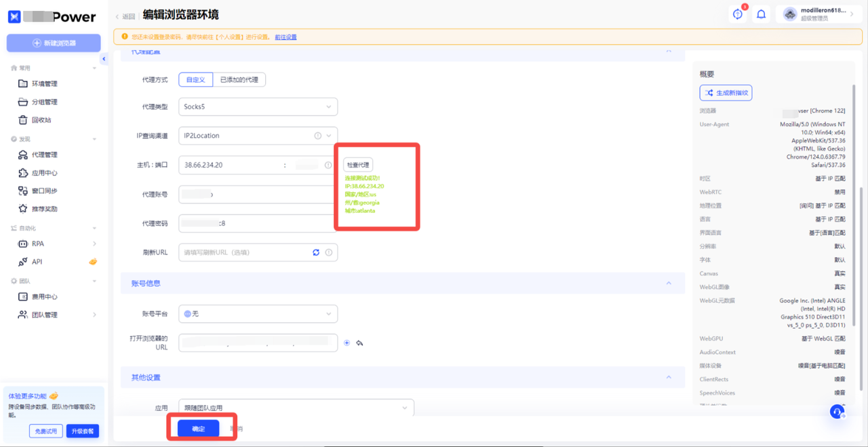Open the update notification icon with red badge
Image resolution: width=868 pixels, height=447 pixels.
click(x=738, y=14)
